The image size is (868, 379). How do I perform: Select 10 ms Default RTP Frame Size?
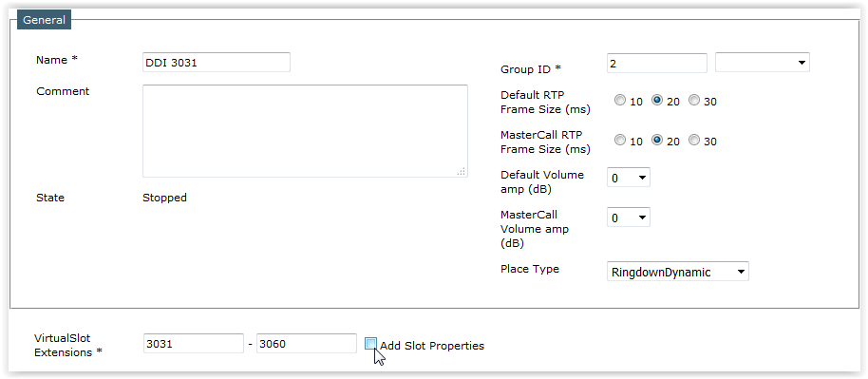coord(620,101)
